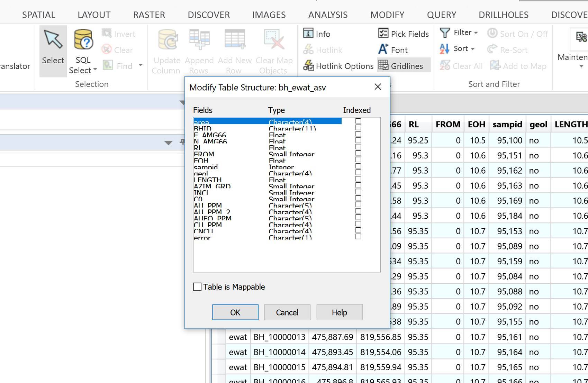
Task: Open the SQL Select tool
Action: 83,51
